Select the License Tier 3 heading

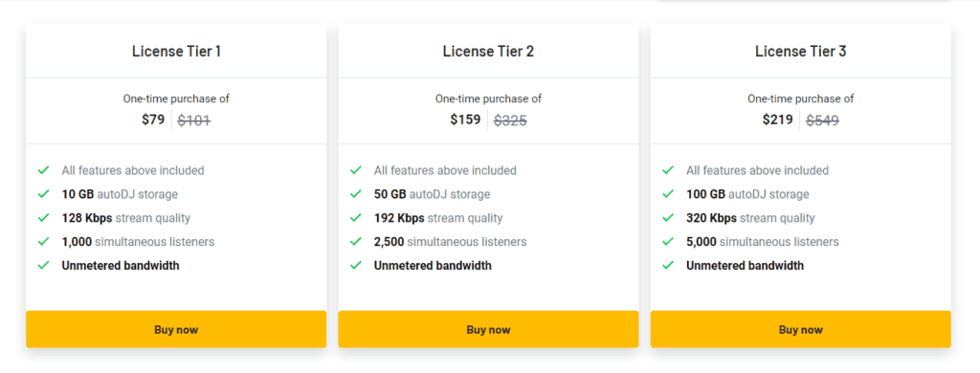(801, 52)
